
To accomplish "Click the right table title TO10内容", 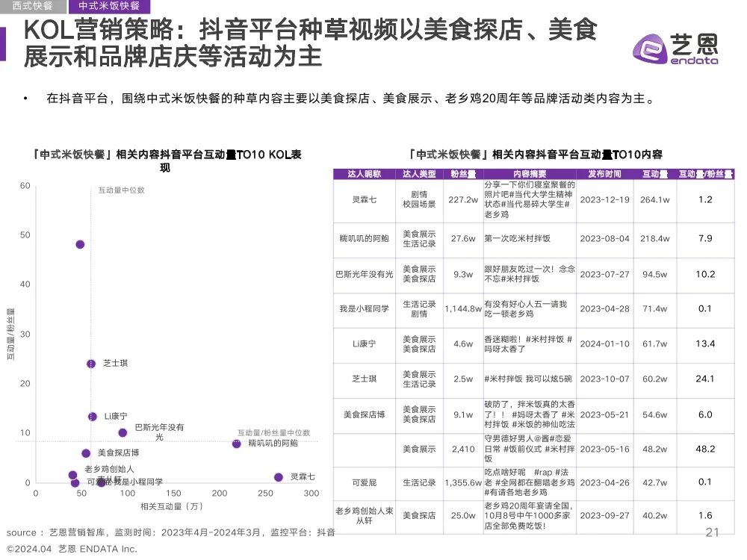I will pyautogui.click(x=535, y=155).
